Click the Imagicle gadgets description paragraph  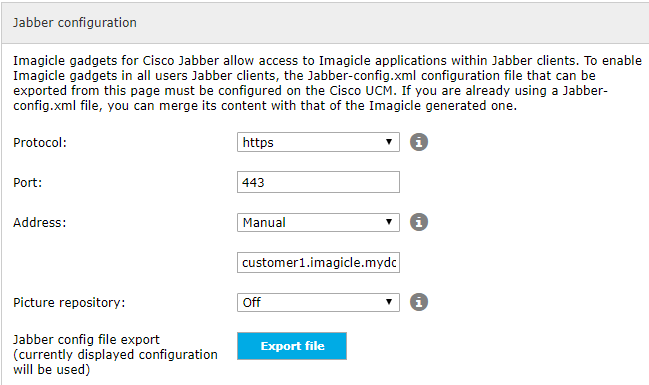pos(327,83)
